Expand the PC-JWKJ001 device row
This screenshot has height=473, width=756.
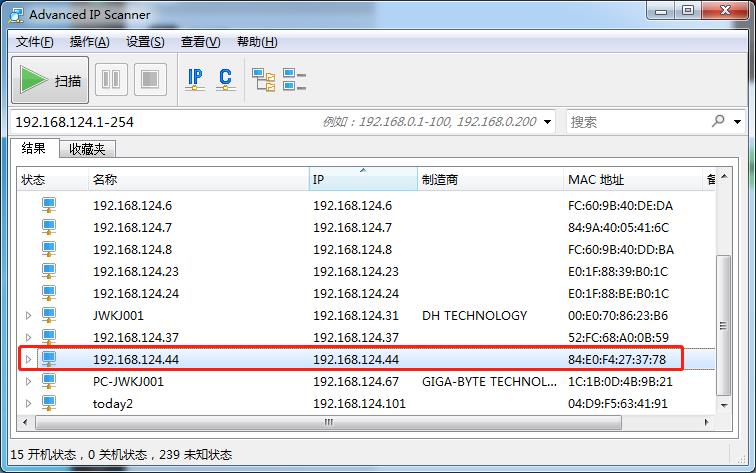click(28, 381)
